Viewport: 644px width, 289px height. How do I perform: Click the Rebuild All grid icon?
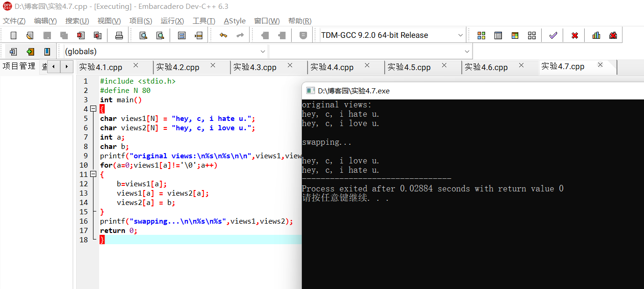(x=532, y=35)
